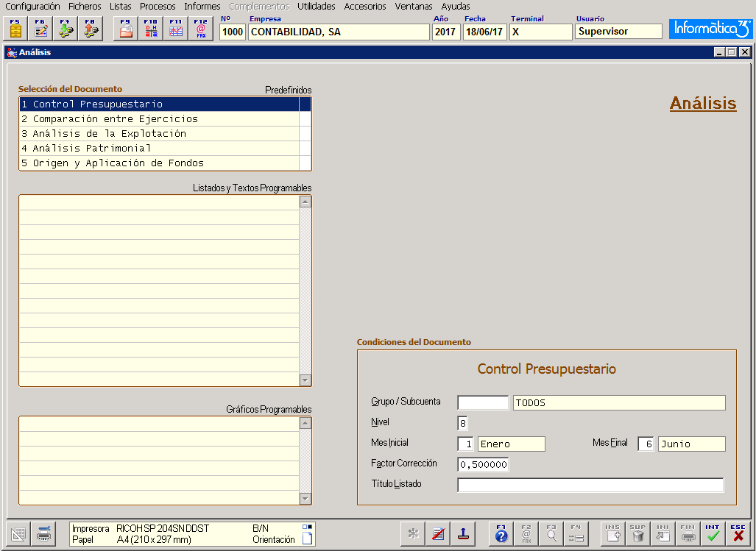Open the Configuración menu

[32, 7]
